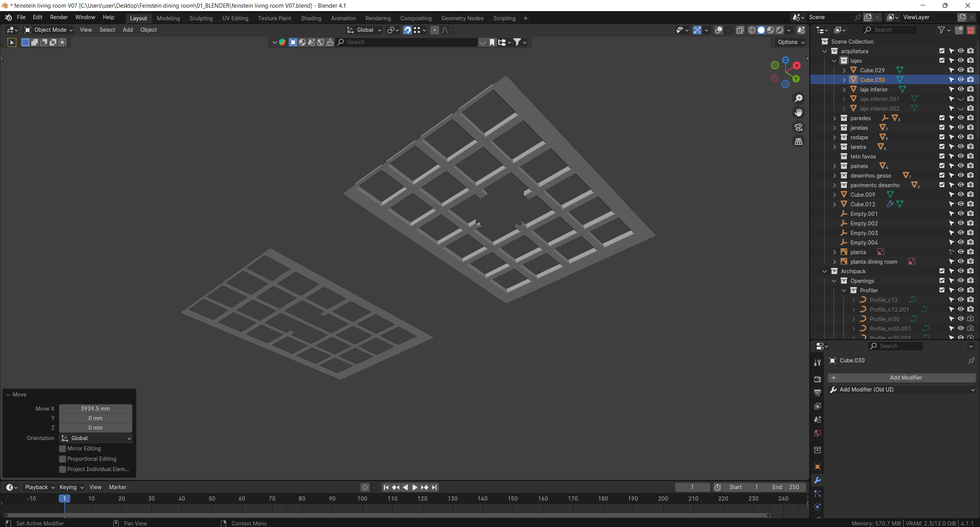Click the viewport Options button
The image size is (980, 527).
point(791,42)
